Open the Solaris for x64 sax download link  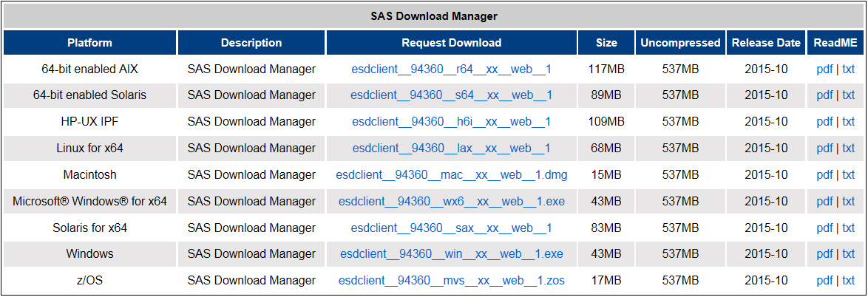451,228
